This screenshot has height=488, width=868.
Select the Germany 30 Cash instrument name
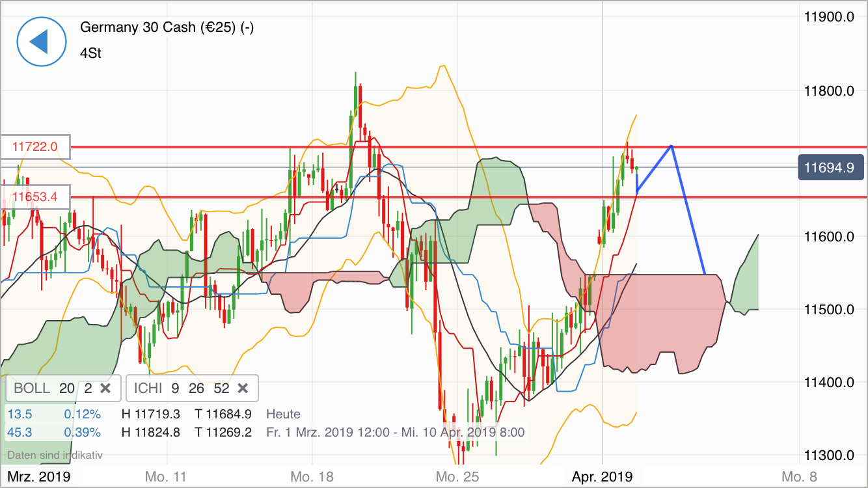pyautogui.click(x=167, y=27)
